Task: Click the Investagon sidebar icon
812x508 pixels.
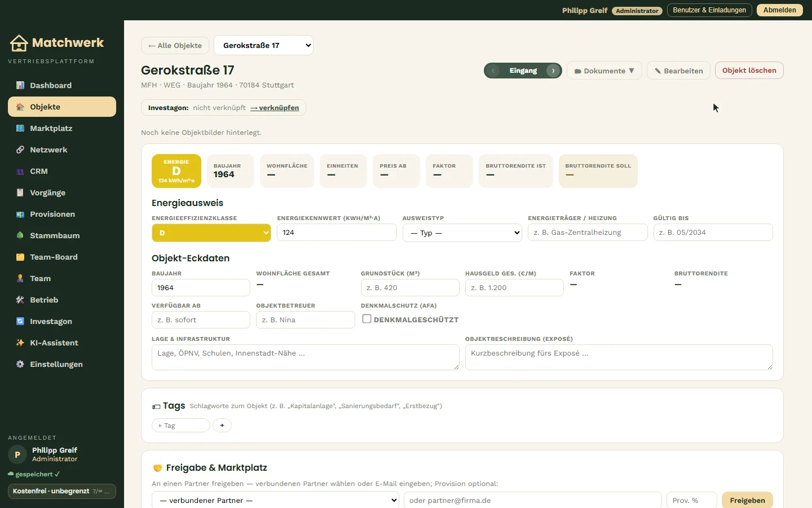Action: click(x=20, y=321)
